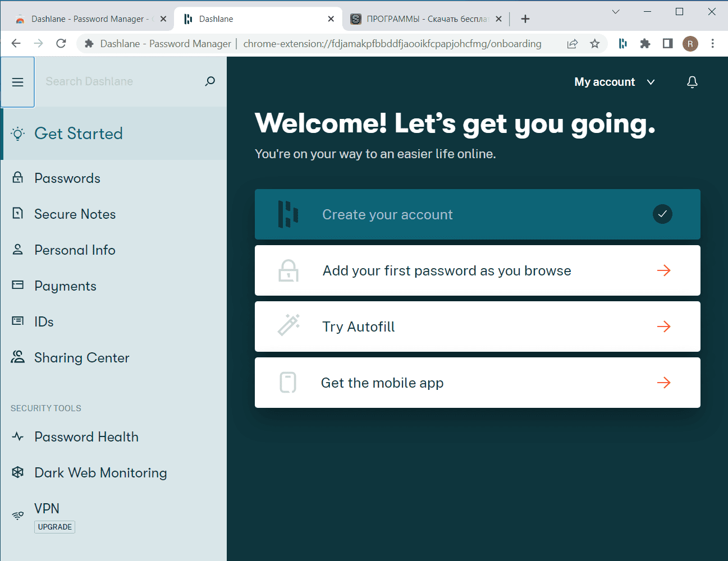Reload the page
The height and width of the screenshot is (561, 728).
[x=61, y=43]
